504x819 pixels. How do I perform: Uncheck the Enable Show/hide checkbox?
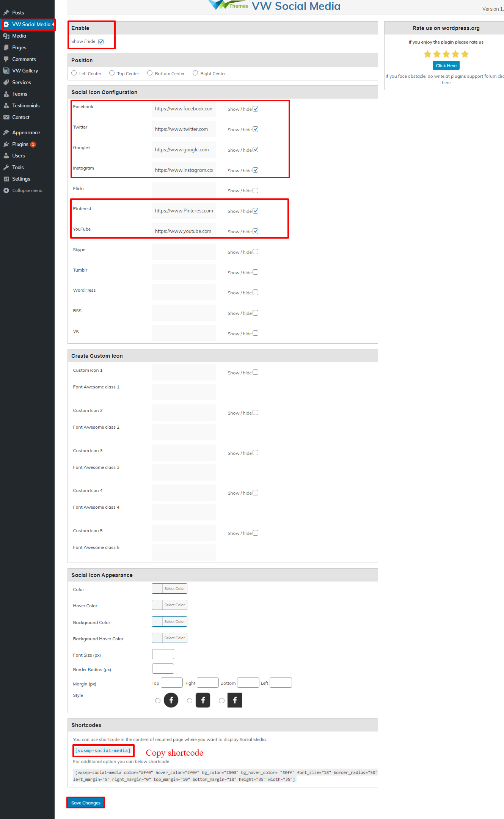point(101,42)
